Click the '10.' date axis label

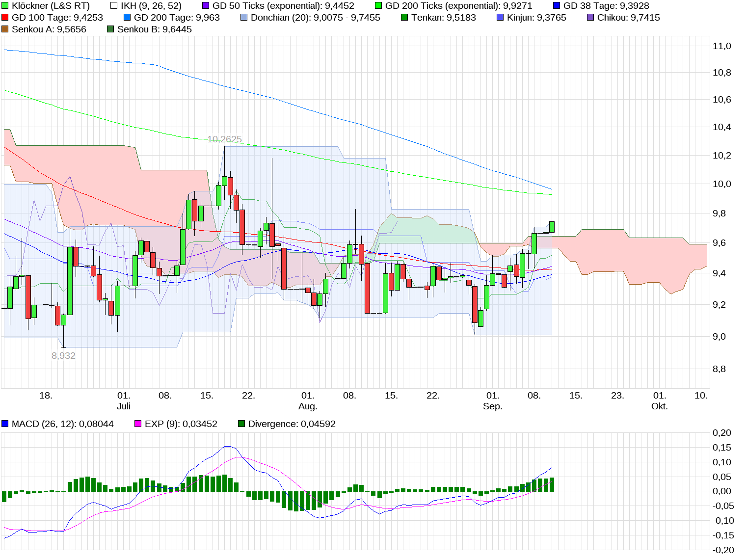(701, 396)
